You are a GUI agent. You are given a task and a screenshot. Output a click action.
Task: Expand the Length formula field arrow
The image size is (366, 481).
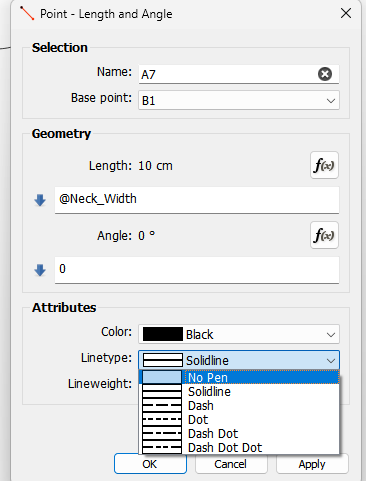point(40,200)
